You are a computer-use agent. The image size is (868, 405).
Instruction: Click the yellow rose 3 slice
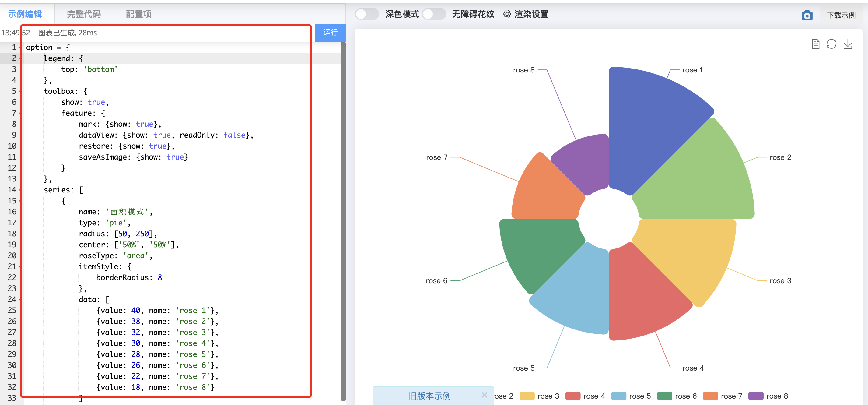[691, 253]
